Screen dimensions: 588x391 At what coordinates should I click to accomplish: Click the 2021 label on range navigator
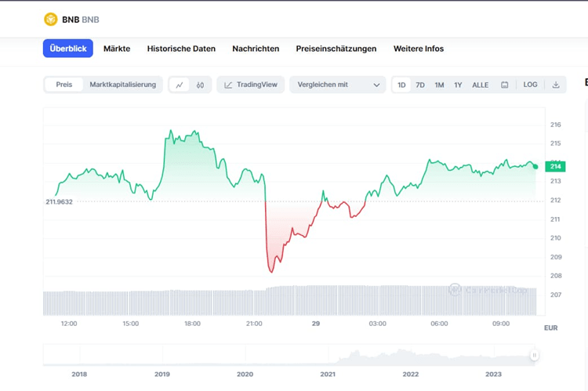(x=328, y=374)
